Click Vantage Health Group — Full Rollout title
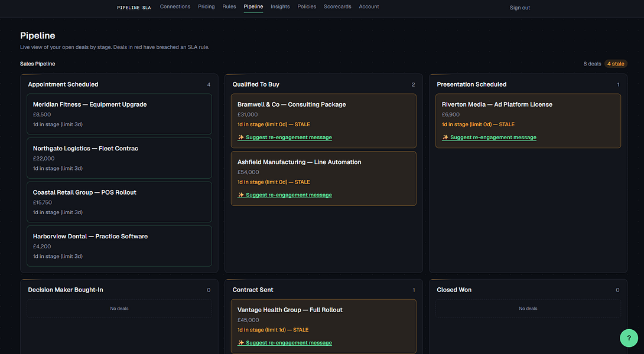644x354 pixels. click(x=290, y=310)
